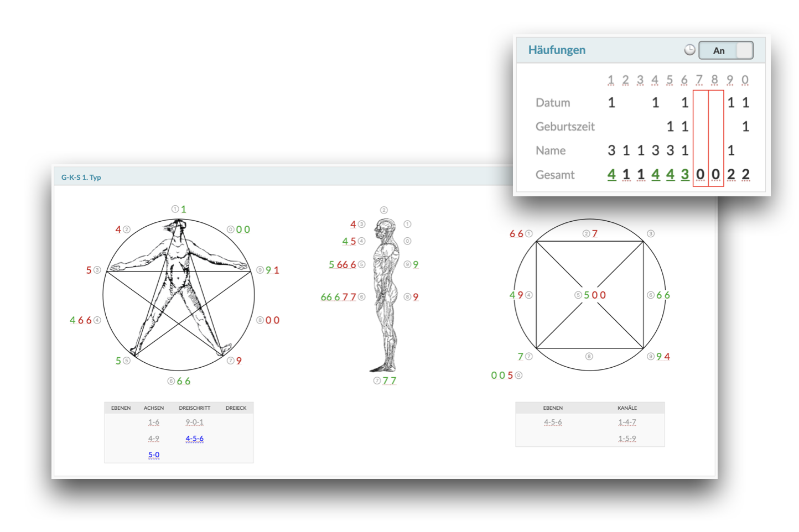Screen dimensions: 799x532
Task: Click the DREISCHRITT column header
Action: click(x=194, y=408)
